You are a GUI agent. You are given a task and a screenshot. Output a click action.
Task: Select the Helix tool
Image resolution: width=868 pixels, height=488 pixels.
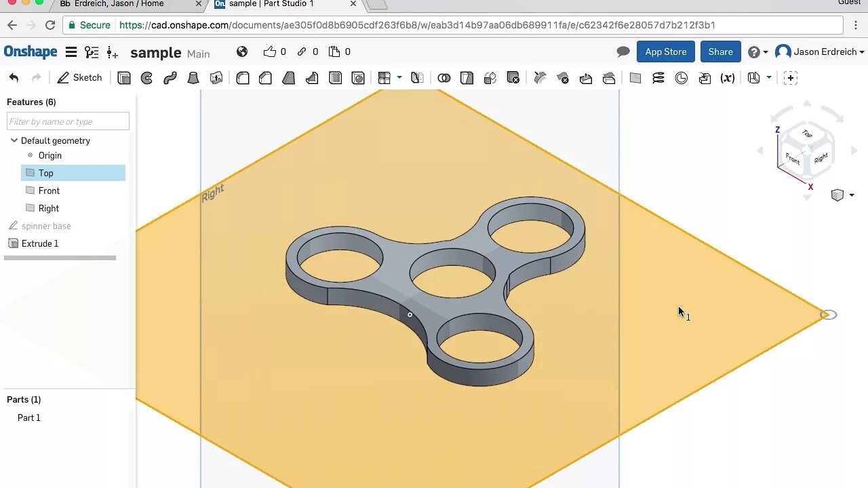pyautogui.click(x=658, y=77)
